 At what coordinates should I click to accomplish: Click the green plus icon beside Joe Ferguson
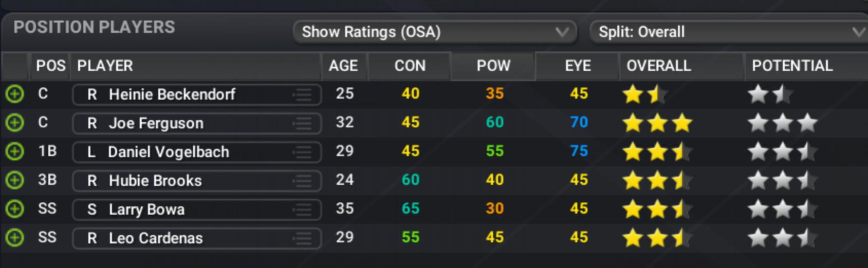[x=14, y=123]
